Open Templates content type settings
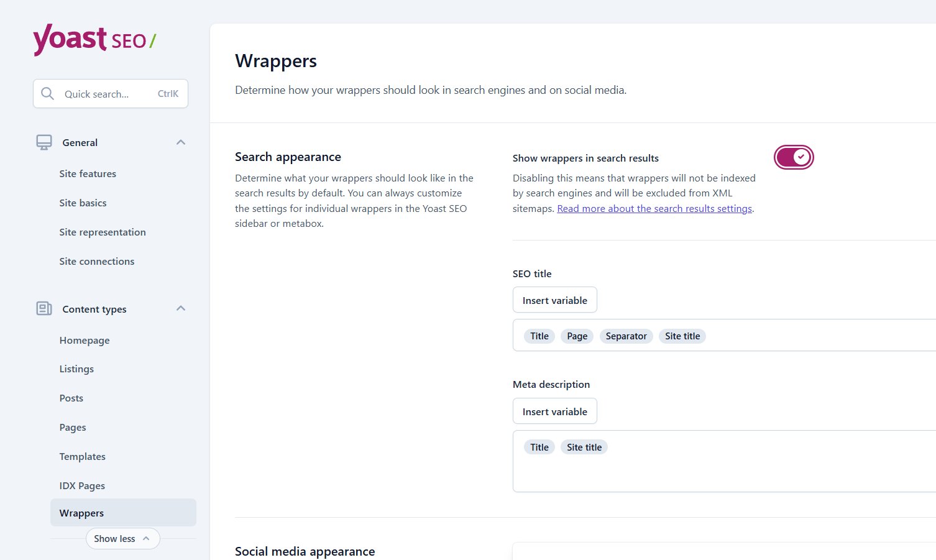The width and height of the screenshot is (936, 560). 83,457
